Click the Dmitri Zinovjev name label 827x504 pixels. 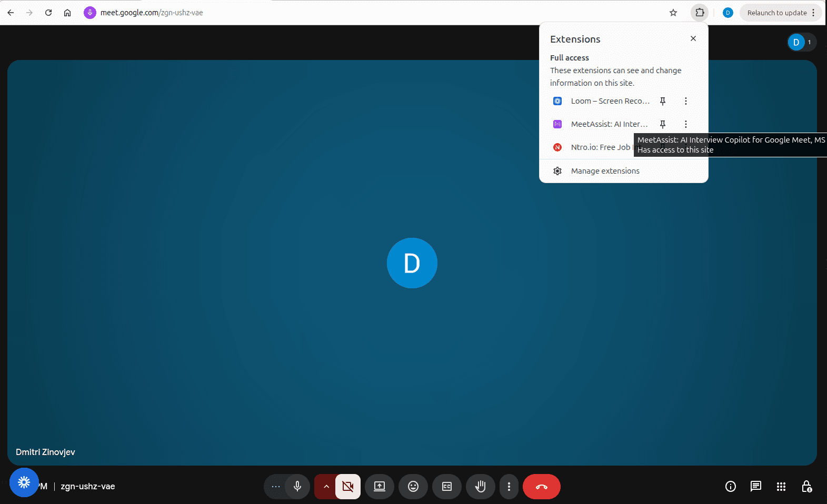click(x=45, y=452)
